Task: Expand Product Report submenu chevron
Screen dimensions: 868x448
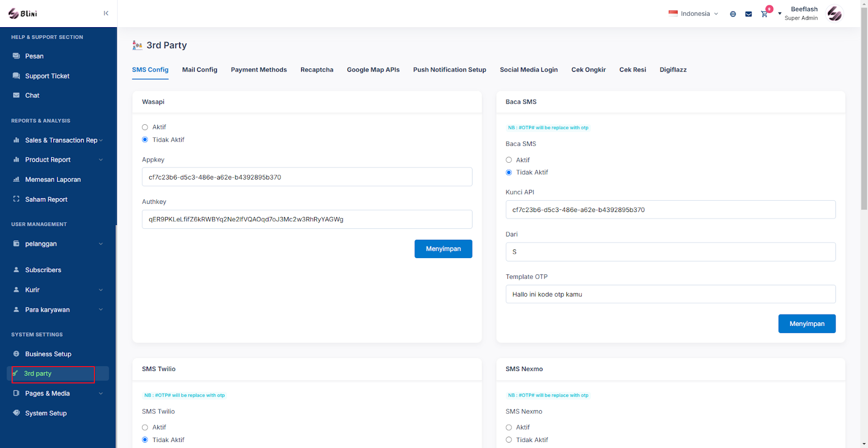Action: click(x=101, y=159)
